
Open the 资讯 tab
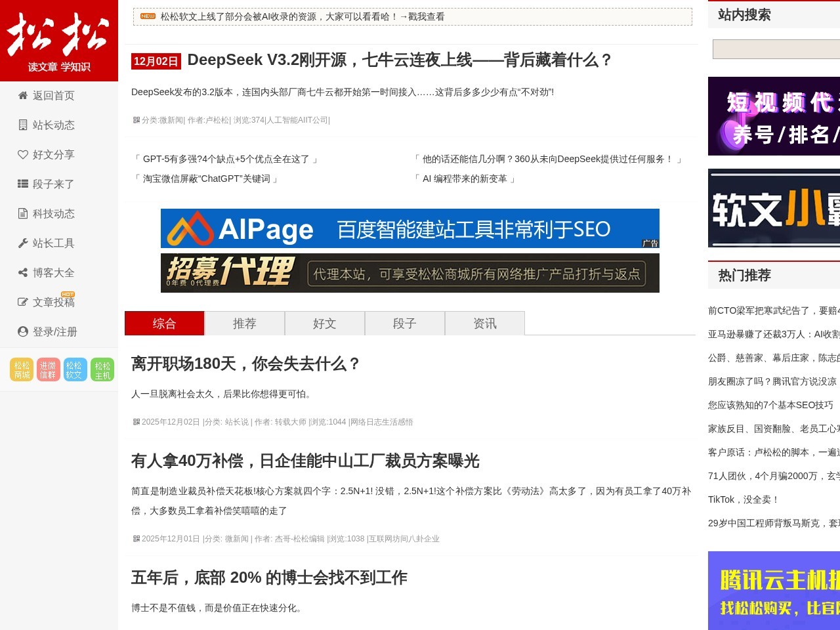point(485,323)
